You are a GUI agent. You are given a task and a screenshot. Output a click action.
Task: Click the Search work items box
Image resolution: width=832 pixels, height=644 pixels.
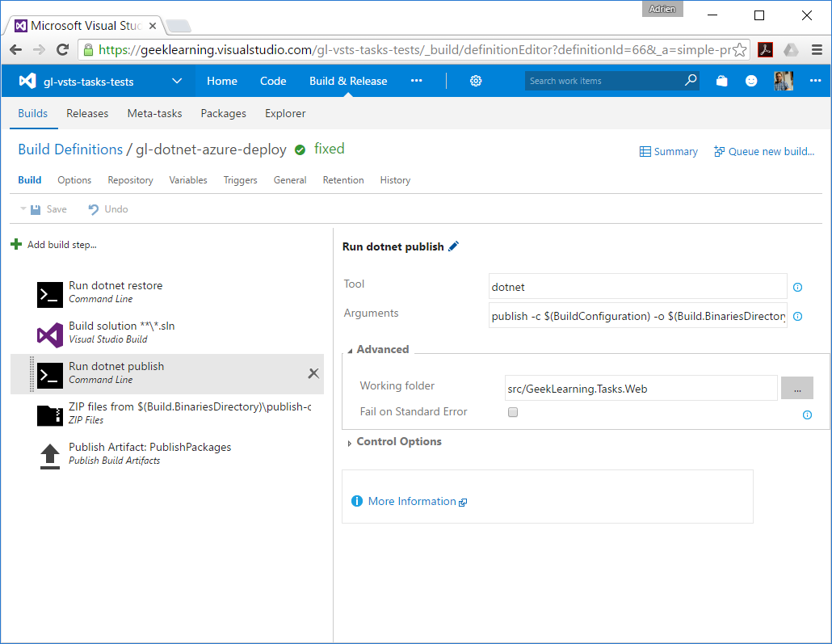pos(611,81)
